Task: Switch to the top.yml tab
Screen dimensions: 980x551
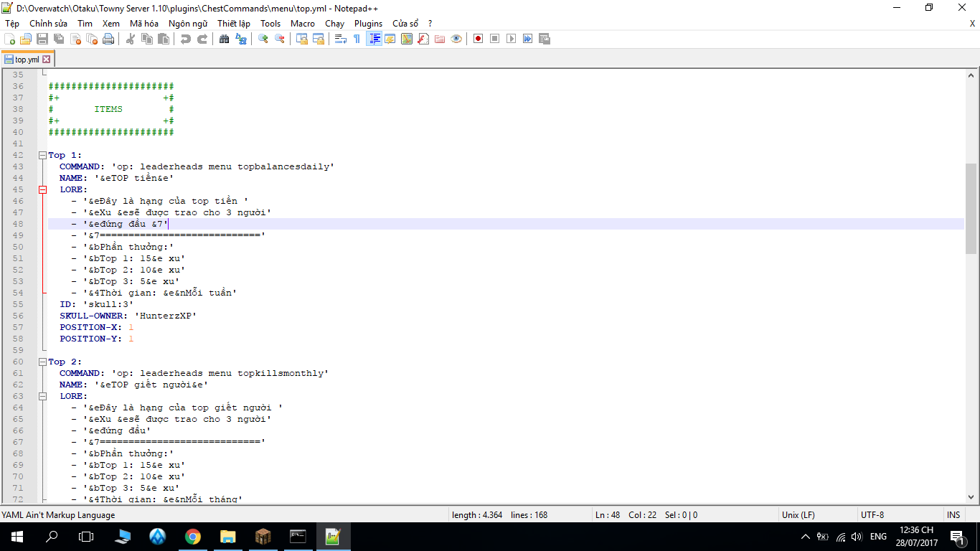Action: [27, 60]
